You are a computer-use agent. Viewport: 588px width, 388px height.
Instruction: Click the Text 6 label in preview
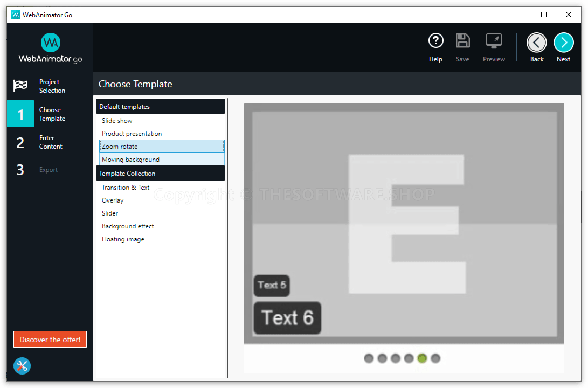tap(287, 318)
